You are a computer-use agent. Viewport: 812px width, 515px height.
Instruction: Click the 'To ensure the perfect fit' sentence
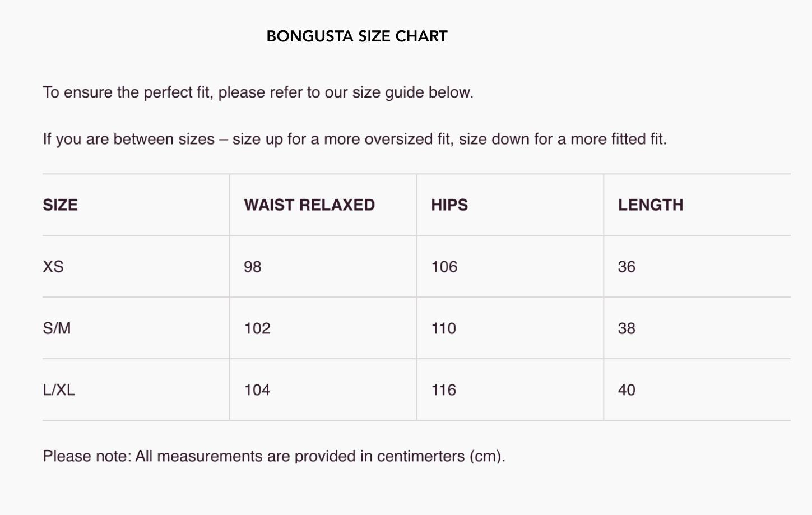[258, 92]
